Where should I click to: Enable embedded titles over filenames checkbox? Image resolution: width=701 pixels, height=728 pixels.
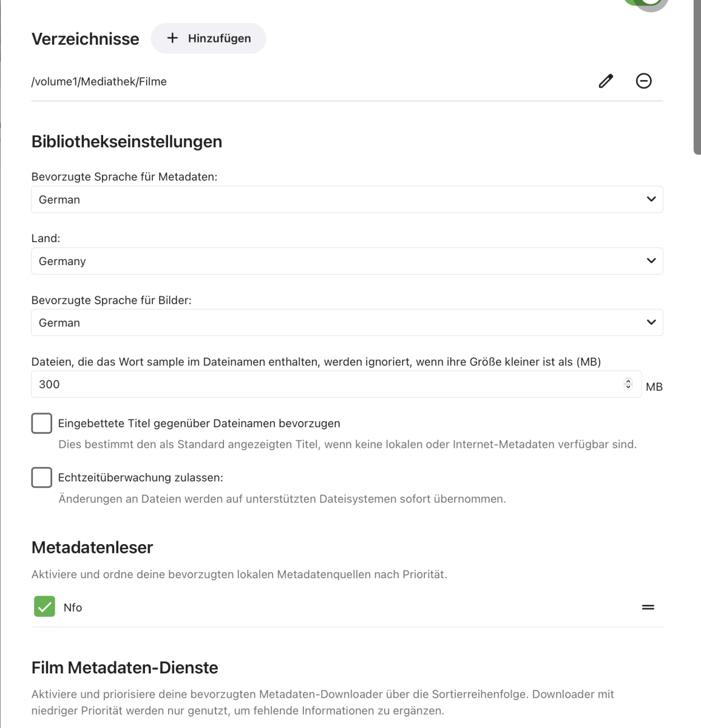(41, 423)
